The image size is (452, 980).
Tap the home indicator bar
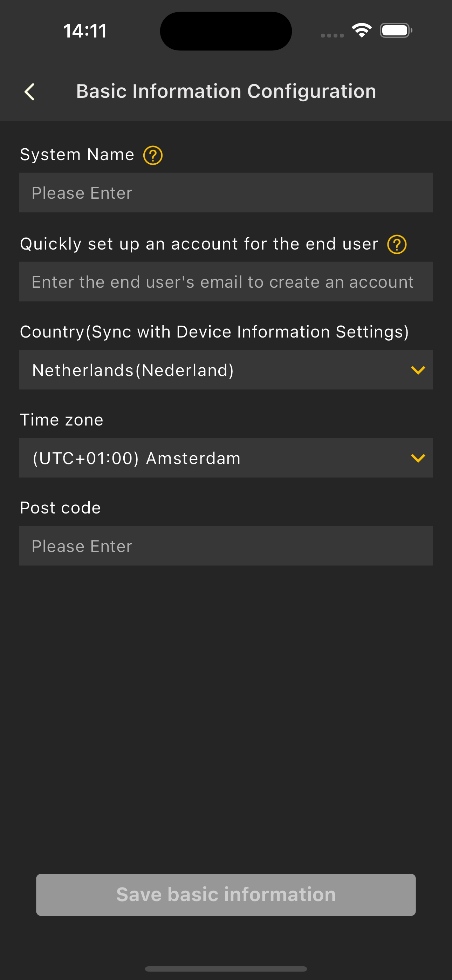pyautogui.click(x=226, y=968)
